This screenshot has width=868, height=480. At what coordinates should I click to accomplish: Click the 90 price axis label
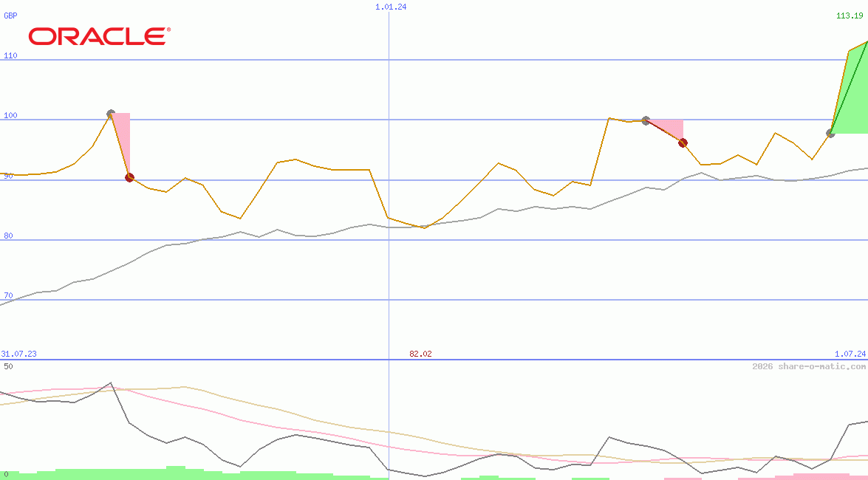(x=8, y=176)
